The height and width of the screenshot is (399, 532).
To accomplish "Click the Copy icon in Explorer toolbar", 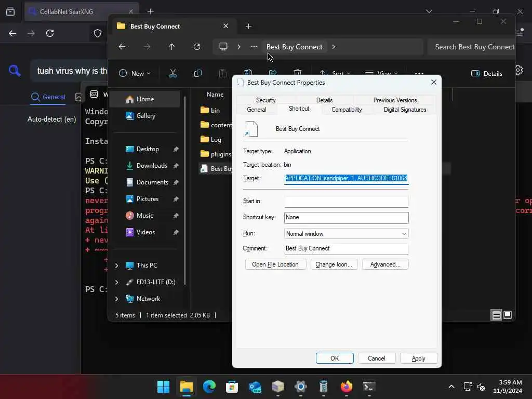I will click(198, 73).
